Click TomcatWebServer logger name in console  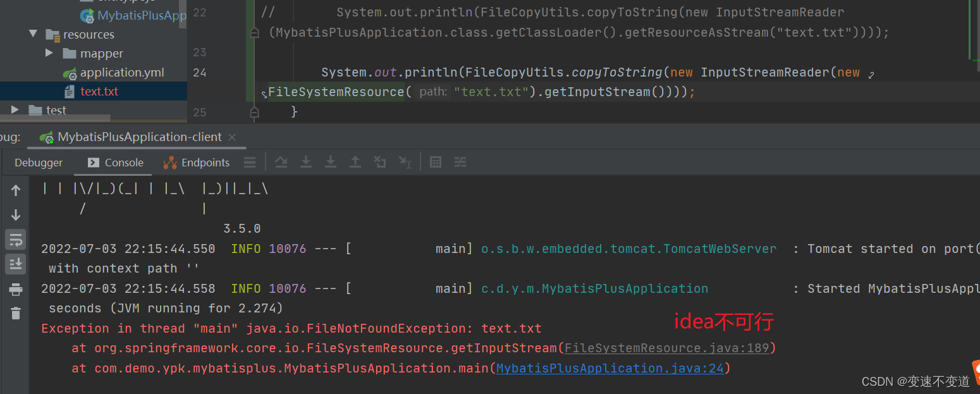click(x=629, y=249)
